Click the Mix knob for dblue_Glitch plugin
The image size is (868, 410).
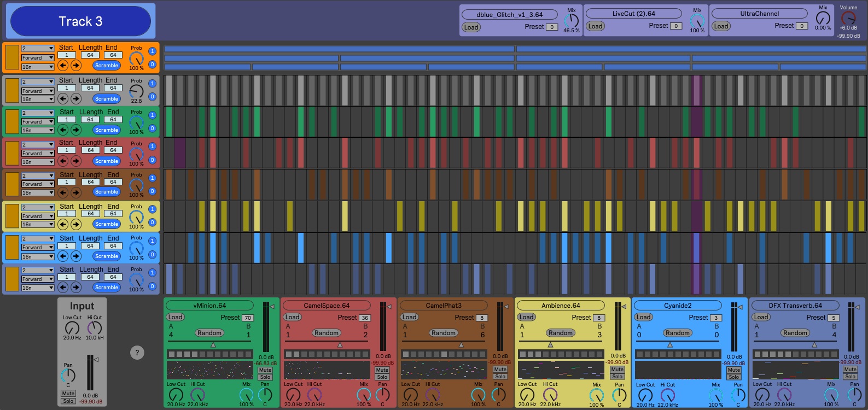point(571,21)
